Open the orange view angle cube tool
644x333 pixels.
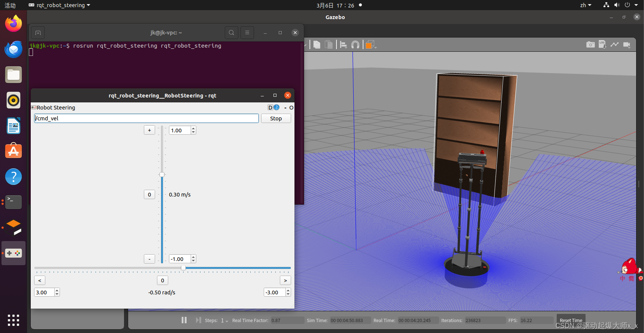pos(370,45)
